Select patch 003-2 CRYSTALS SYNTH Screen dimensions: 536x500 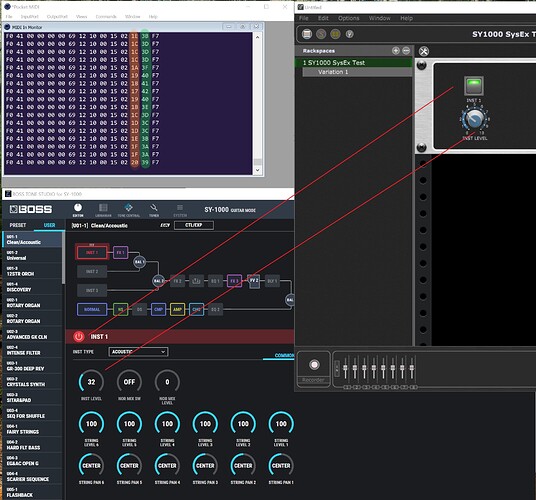point(33,381)
